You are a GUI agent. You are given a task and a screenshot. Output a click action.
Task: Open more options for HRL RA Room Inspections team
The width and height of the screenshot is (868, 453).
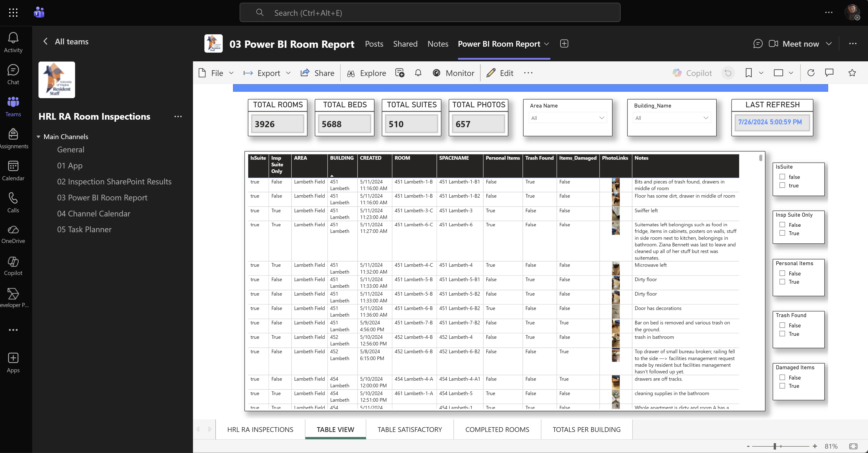(x=178, y=116)
